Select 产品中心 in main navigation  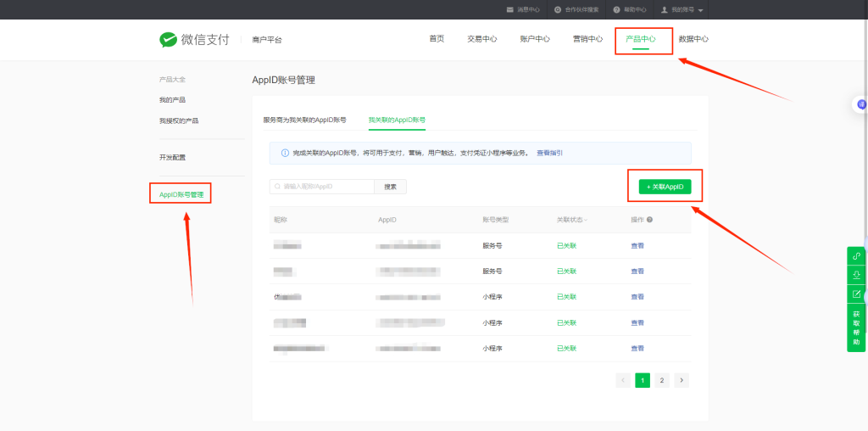pos(641,39)
